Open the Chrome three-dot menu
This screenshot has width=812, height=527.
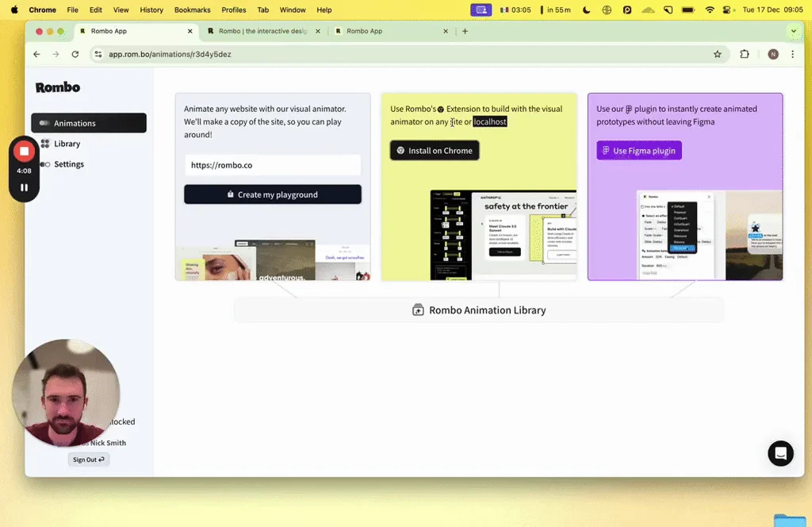pos(792,54)
